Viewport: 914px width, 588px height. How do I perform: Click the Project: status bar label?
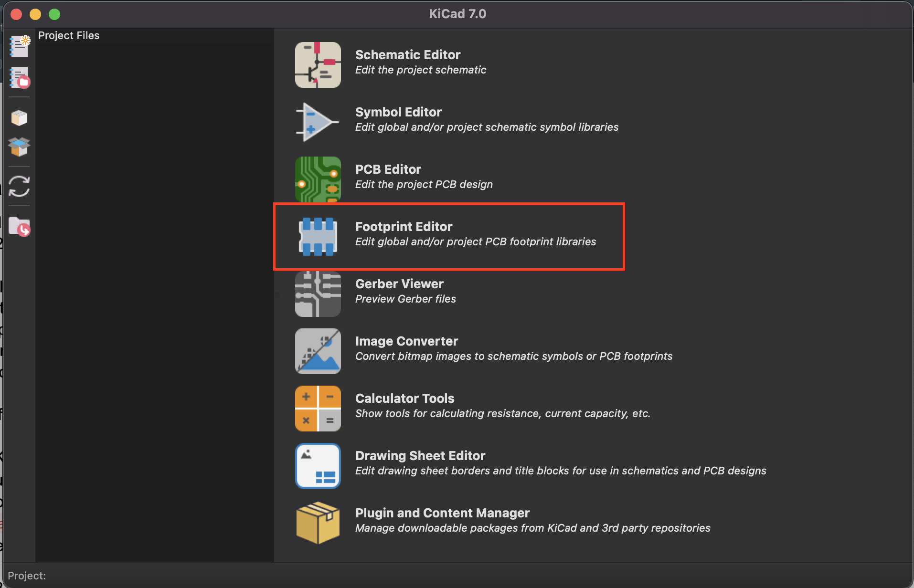27,576
